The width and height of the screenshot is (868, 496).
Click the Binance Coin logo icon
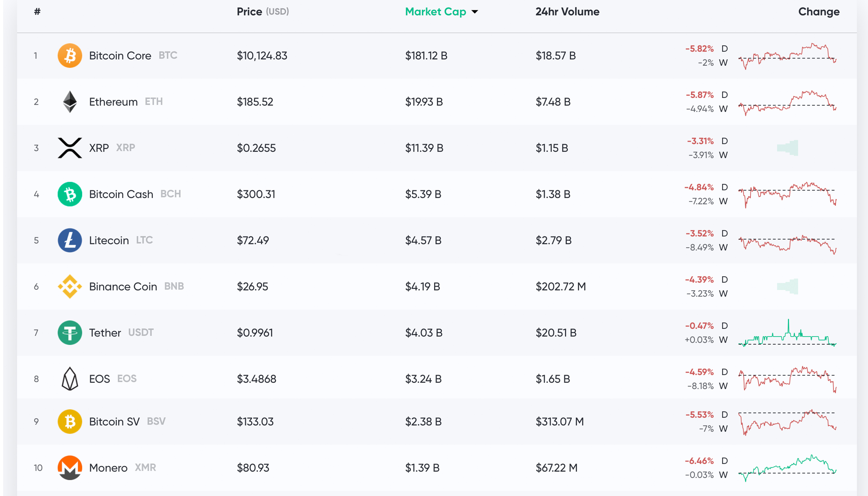click(x=70, y=286)
